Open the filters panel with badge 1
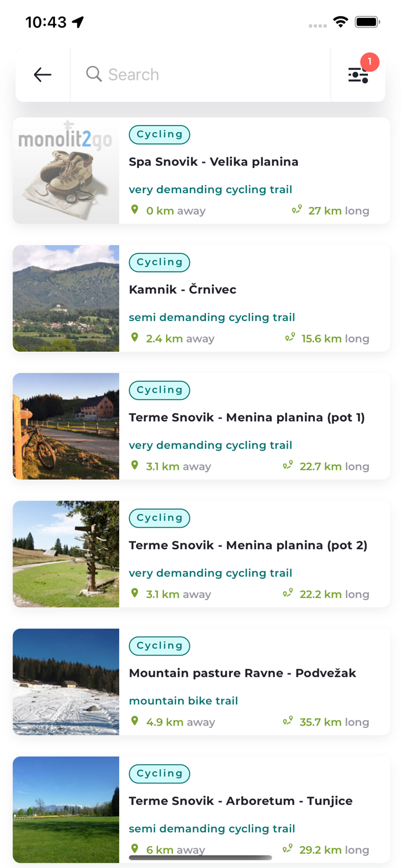401x868 pixels. (x=358, y=74)
